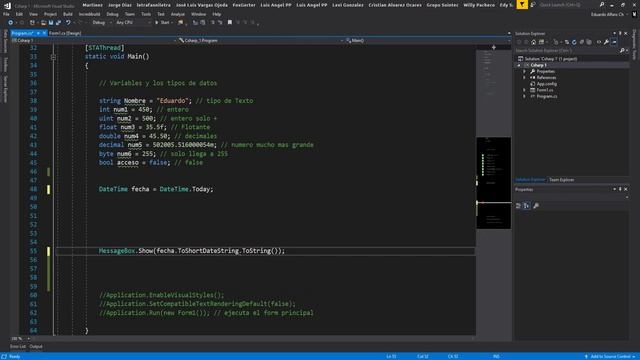Open Properties wrench icon in Solution Explorer toolbar
This screenshot has width=640, height=360.
pos(607,42)
